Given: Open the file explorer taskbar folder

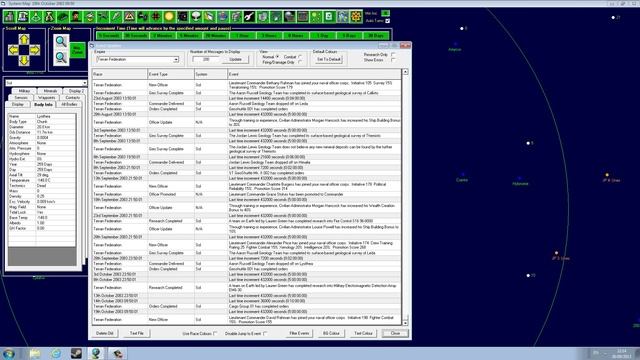Looking at the screenshot, I should click(x=35, y=353).
